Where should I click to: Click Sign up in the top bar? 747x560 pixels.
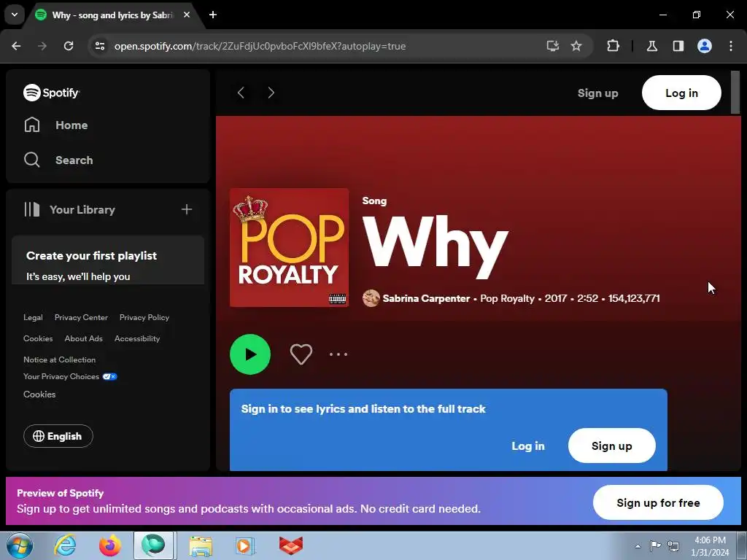(x=598, y=93)
